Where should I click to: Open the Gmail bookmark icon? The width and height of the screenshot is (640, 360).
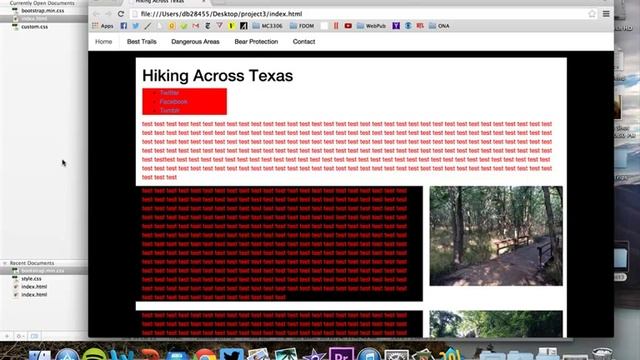pos(196,26)
